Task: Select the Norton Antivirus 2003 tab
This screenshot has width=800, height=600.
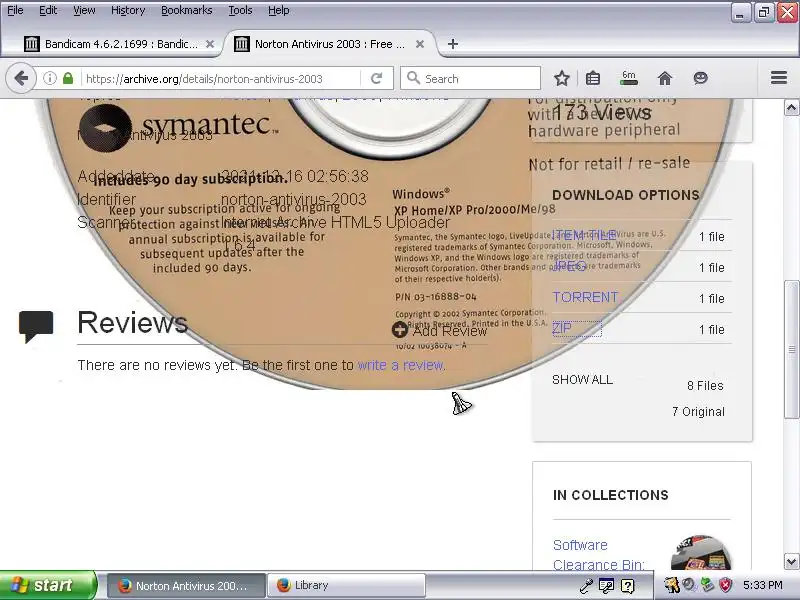Action: coord(331,44)
